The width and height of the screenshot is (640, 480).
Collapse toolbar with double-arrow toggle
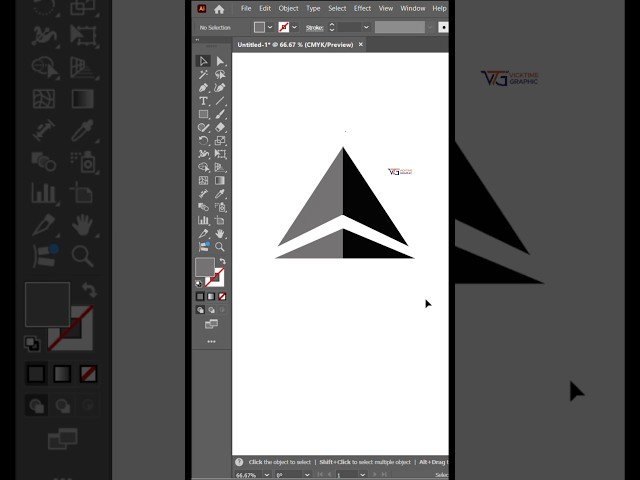tap(198, 40)
